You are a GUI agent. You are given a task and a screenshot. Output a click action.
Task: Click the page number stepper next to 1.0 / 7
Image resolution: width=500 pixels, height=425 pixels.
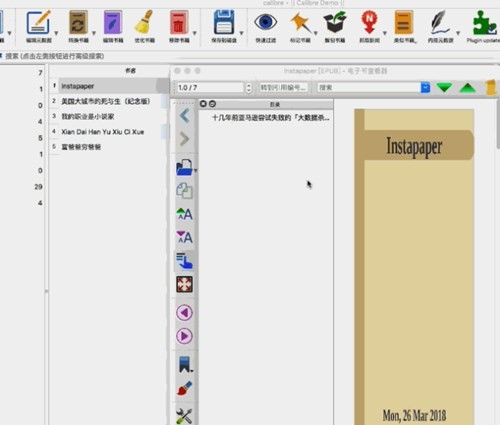(248, 87)
